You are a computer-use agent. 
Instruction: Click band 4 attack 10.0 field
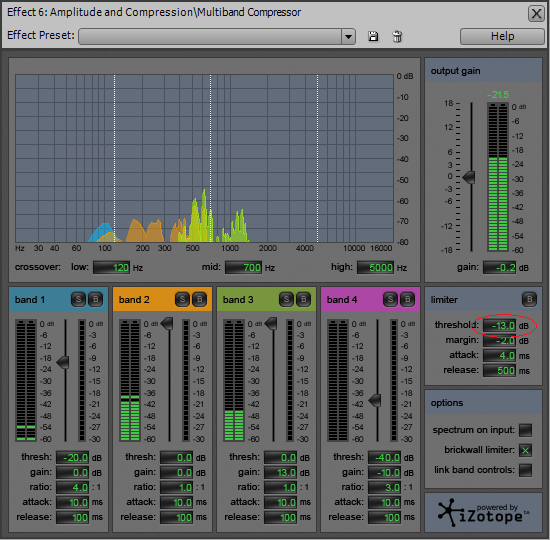pos(384,502)
